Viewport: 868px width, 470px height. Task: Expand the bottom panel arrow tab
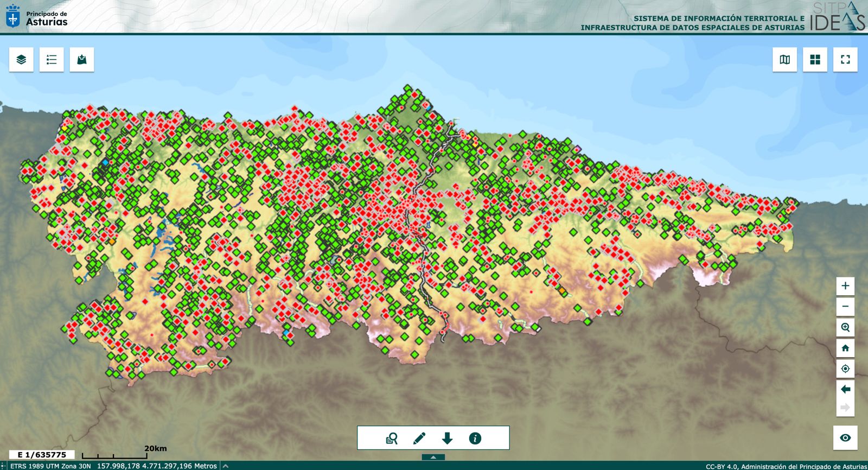pos(433,458)
